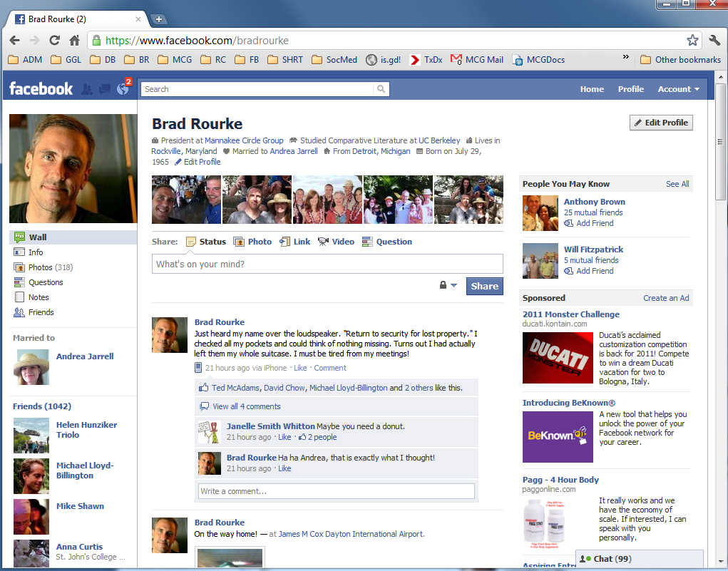Go to the browser home icon
This screenshot has height=571, width=728.
pos(74,40)
